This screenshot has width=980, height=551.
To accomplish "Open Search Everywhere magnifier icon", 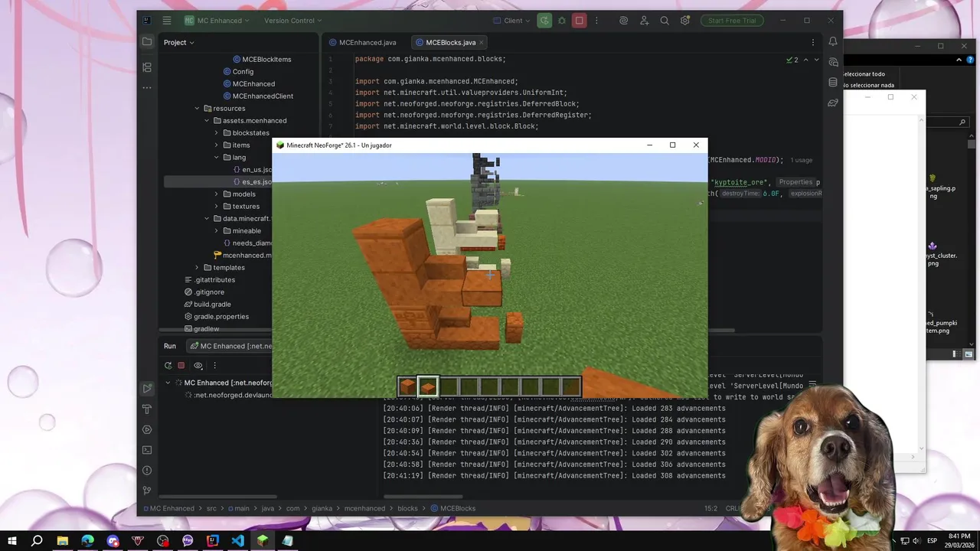I will pyautogui.click(x=665, y=21).
